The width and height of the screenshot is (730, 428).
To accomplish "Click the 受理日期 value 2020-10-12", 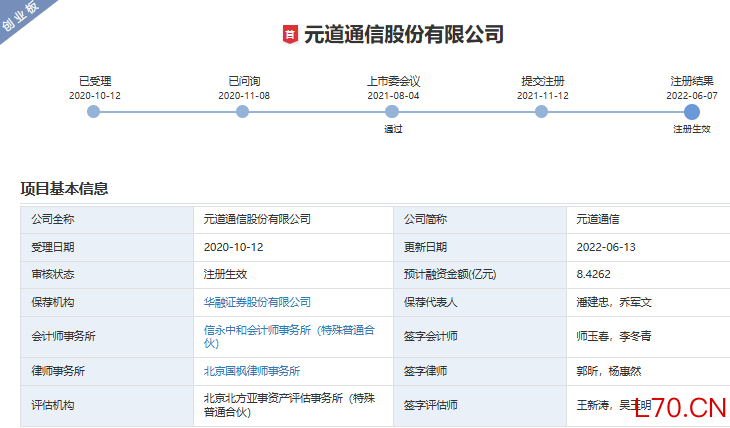I will pos(233,247).
